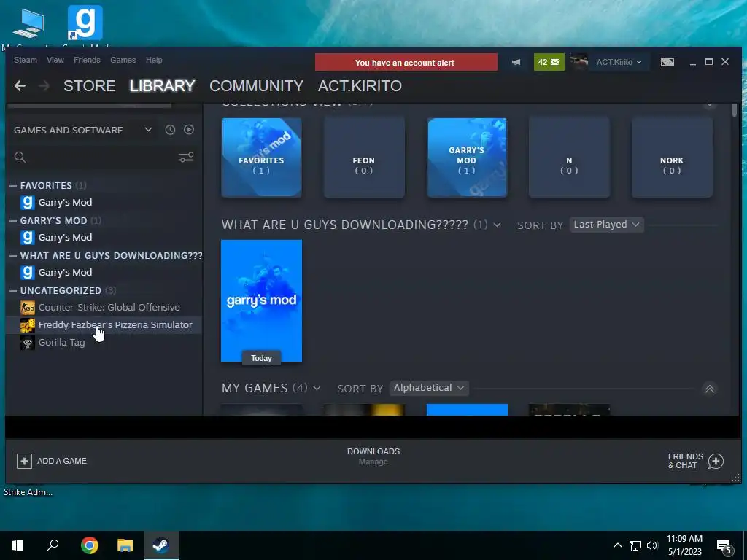This screenshot has height=560, width=747.
Task: Switch to Big Picture mode
Action: [667, 62]
